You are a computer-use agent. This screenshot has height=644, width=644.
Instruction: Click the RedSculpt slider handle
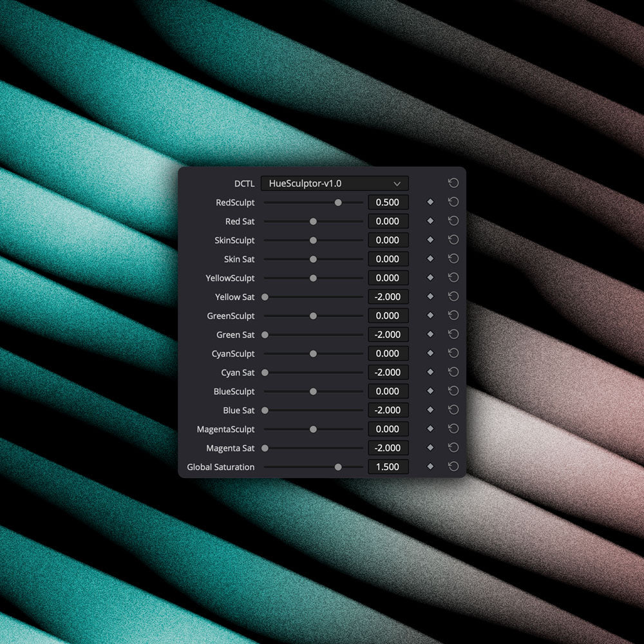[338, 202]
